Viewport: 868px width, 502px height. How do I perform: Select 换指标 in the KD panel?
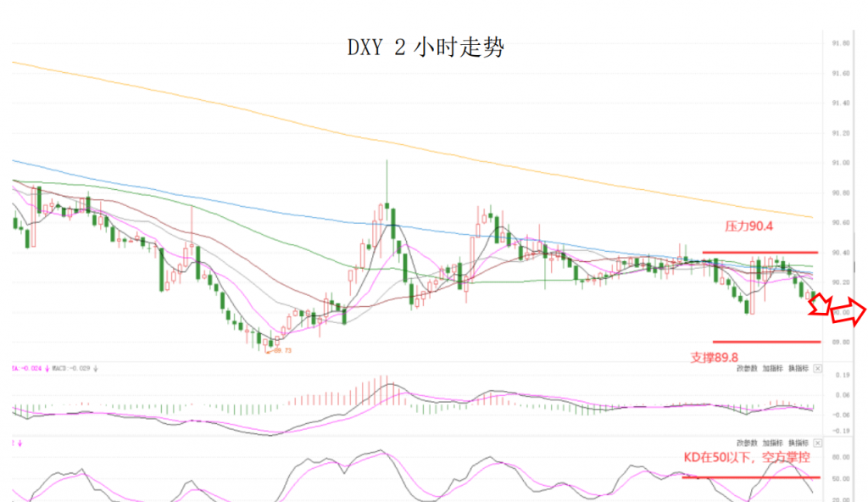point(798,443)
